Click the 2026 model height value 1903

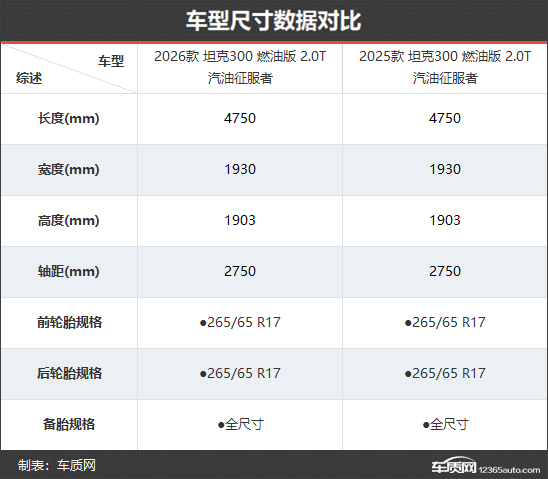[x=240, y=220]
